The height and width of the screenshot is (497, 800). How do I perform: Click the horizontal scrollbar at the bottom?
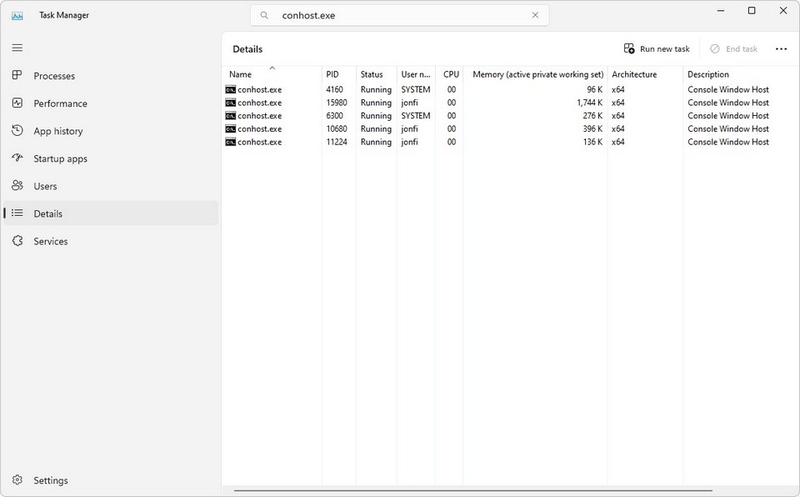(473, 490)
